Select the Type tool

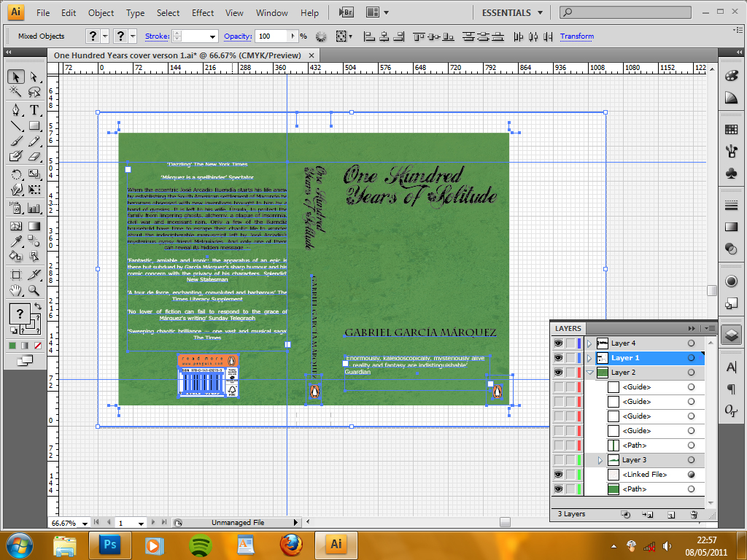pyautogui.click(x=34, y=110)
